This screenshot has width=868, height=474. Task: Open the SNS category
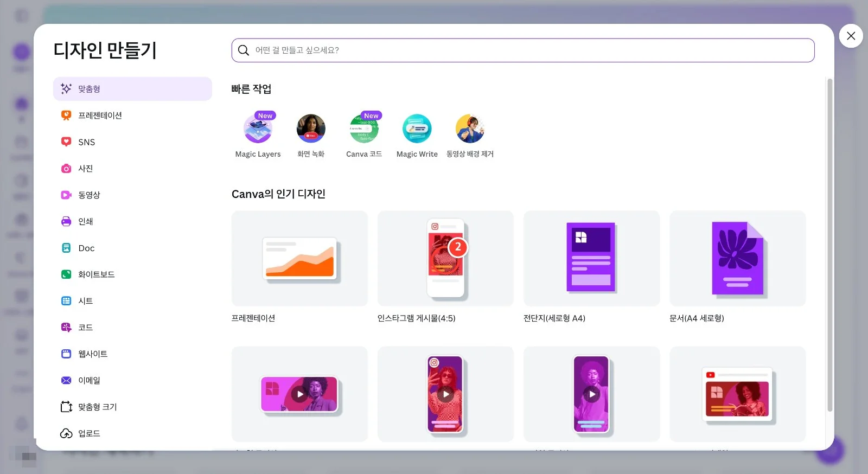point(132,142)
